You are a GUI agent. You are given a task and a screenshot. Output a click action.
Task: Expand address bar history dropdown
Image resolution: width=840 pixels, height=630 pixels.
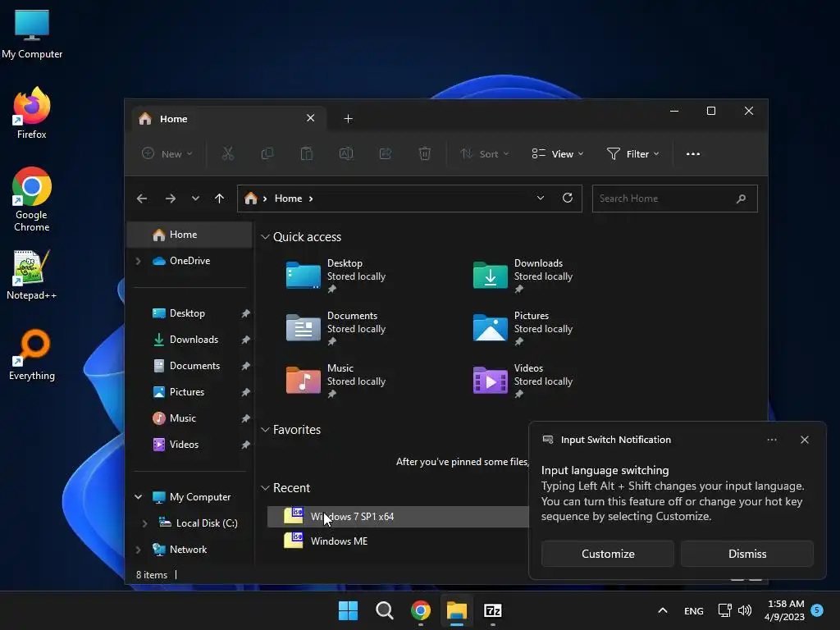[x=541, y=198]
